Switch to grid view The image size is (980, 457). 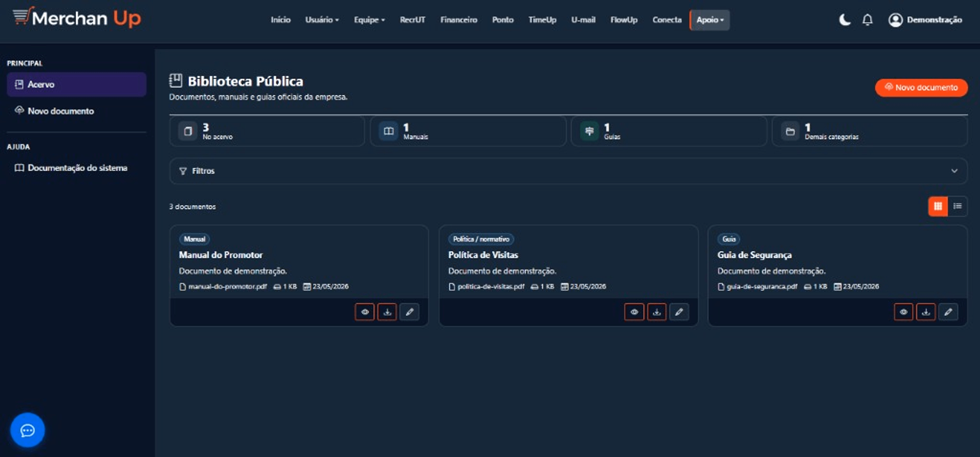tap(938, 206)
